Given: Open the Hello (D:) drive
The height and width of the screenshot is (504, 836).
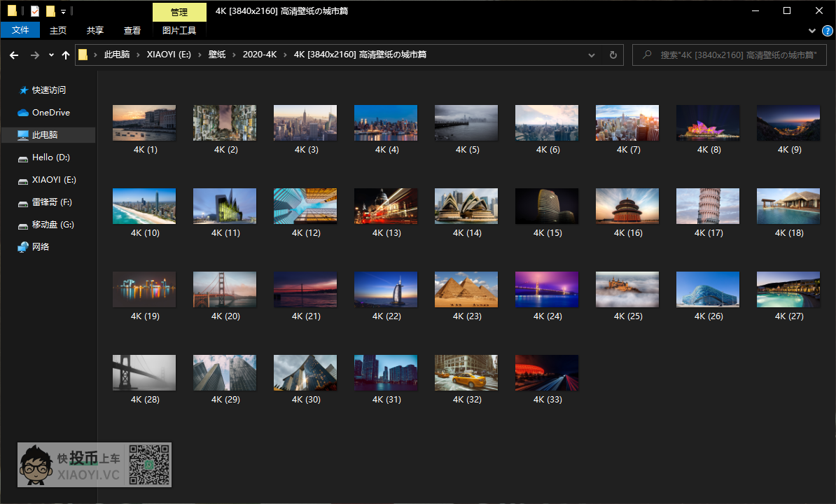Looking at the screenshot, I should pyautogui.click(x=50, y=157).
